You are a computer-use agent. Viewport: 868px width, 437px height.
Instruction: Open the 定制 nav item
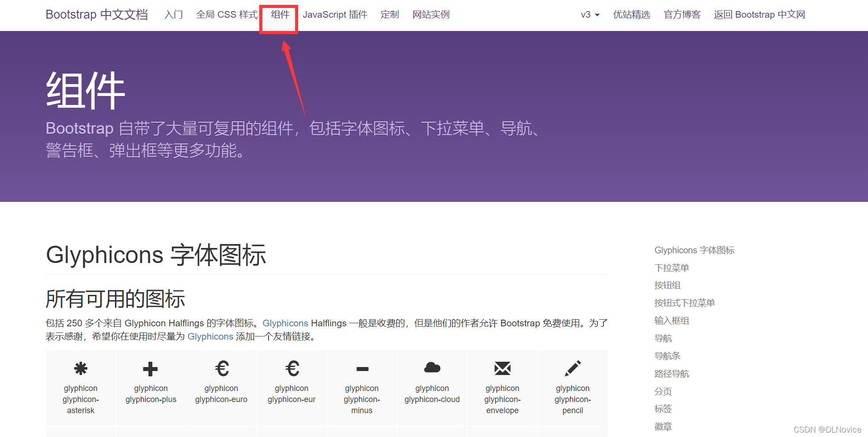point(390,15)
